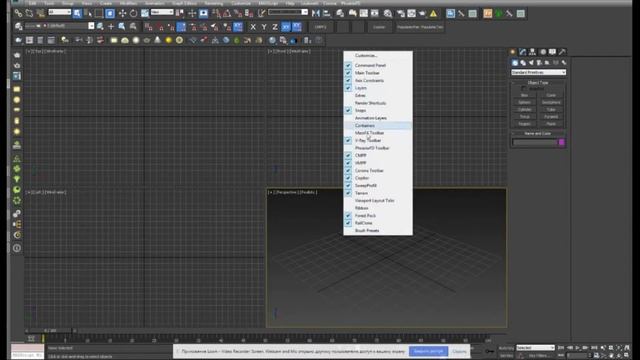Open the Display tab in Command Panel

(x=552, y=52)
